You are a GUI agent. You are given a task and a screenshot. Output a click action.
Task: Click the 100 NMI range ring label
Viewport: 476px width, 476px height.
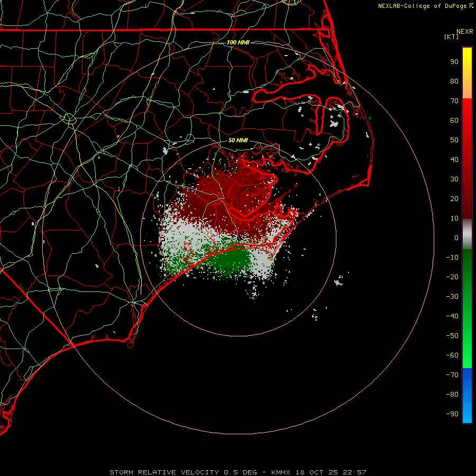pos(238,42)
